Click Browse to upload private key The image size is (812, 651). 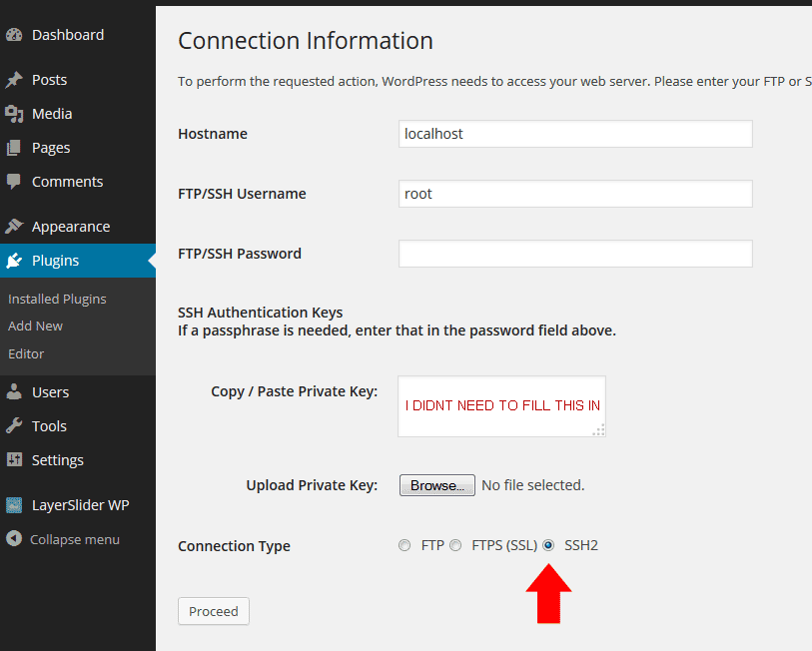tap(437, 485)
